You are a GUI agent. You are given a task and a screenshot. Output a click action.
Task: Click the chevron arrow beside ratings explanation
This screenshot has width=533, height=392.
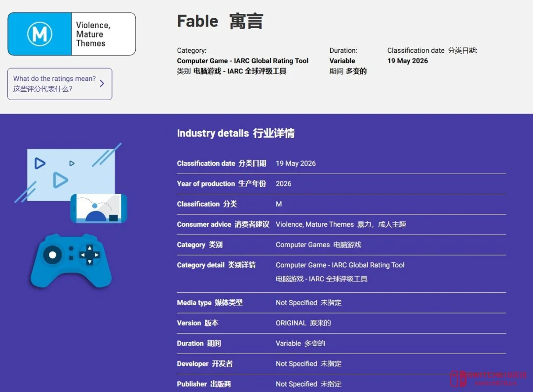pyautogui.click(x=102, y=83)
